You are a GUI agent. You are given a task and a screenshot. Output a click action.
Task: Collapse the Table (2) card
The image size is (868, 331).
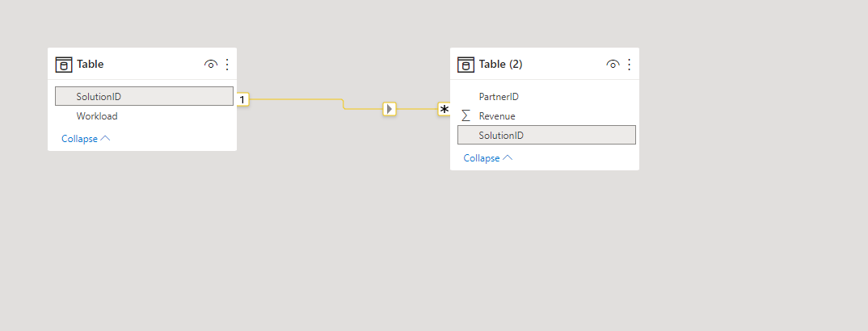(x=487, y=158)
